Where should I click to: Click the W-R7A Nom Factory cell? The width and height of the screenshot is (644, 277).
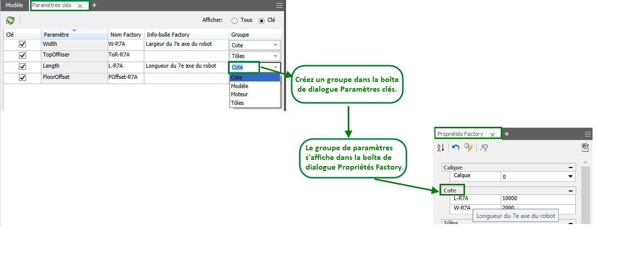tap(126, 45)
